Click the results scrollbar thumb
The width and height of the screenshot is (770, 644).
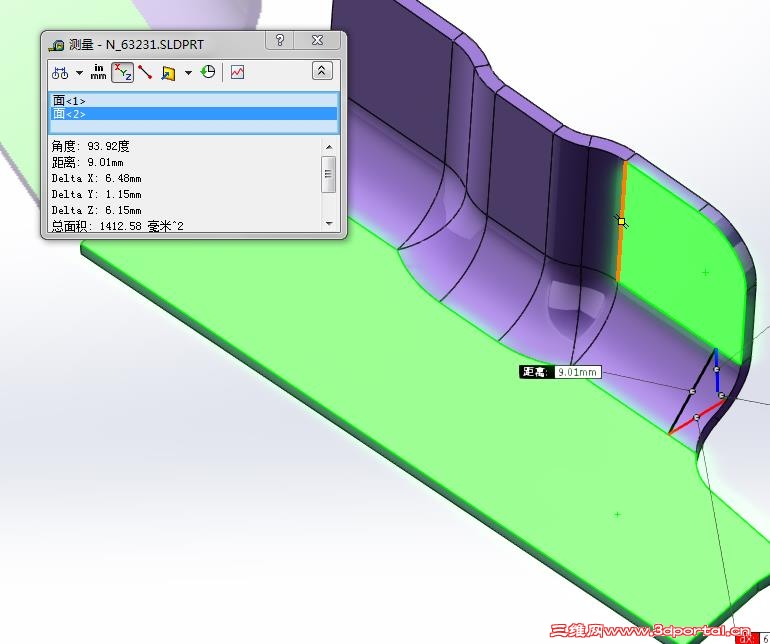(329, 174)
